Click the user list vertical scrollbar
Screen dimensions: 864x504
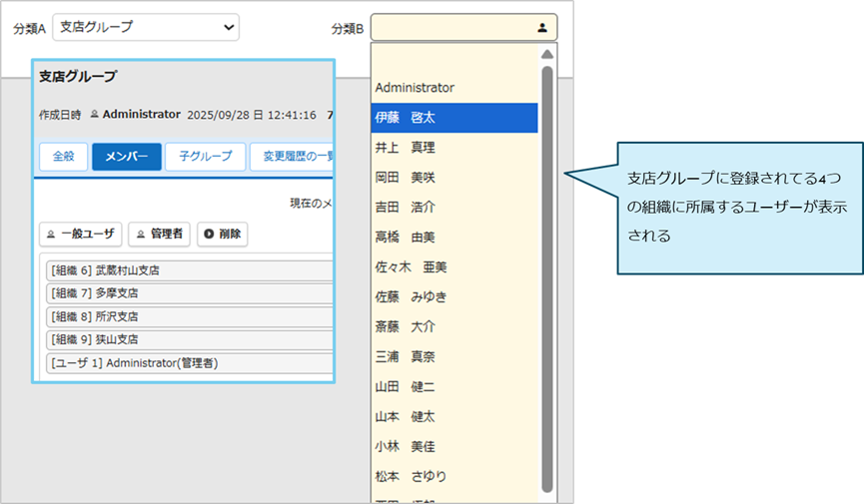pyautogui.click(x=547, y=279)
